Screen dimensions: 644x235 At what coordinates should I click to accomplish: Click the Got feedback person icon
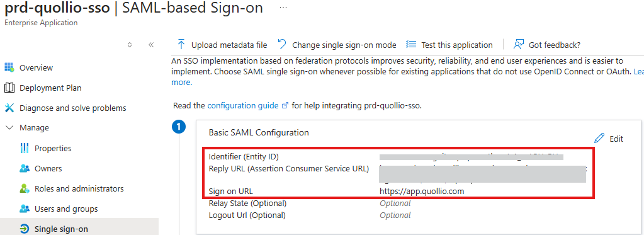[519, 44]
